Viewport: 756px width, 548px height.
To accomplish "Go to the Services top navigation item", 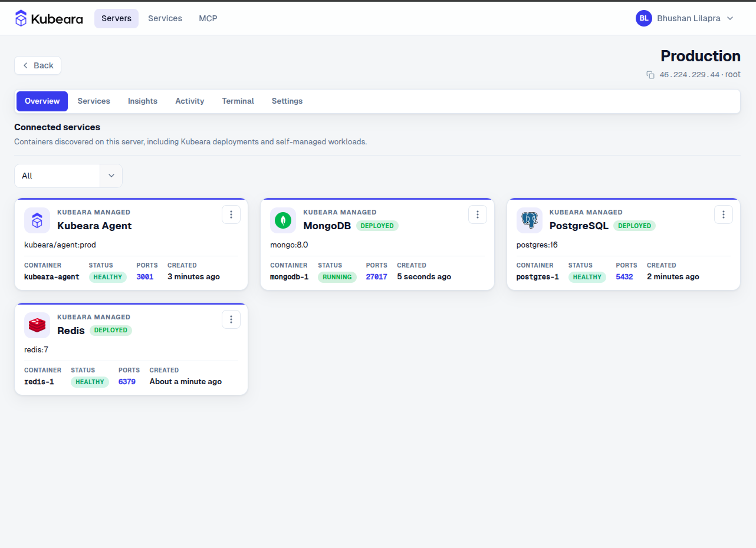I will pyautogui.click(x=165, y=18).
